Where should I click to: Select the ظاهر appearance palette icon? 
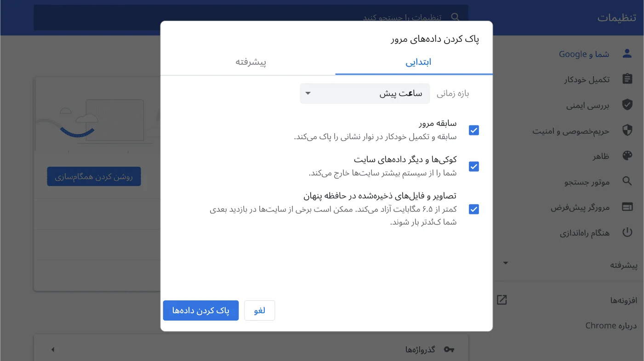coord(627,156)
